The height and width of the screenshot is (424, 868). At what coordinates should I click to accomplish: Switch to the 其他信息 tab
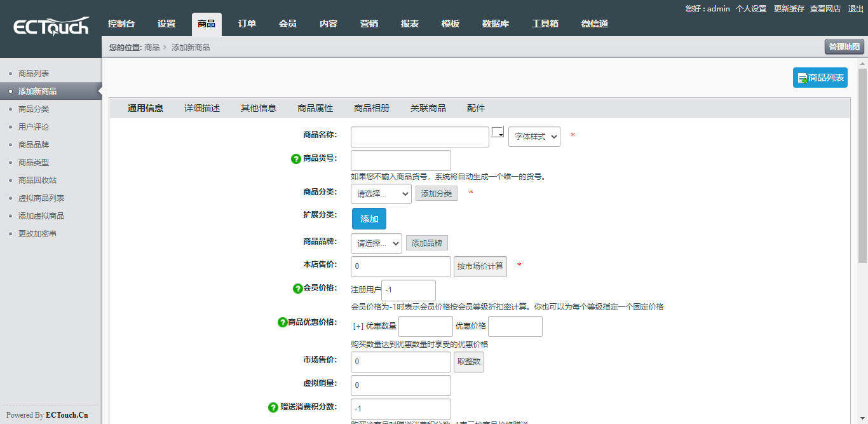[x=259, y=108]
